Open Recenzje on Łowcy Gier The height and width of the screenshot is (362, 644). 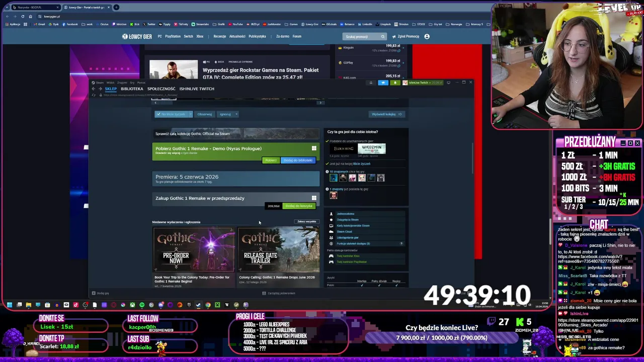coord(220,36)
